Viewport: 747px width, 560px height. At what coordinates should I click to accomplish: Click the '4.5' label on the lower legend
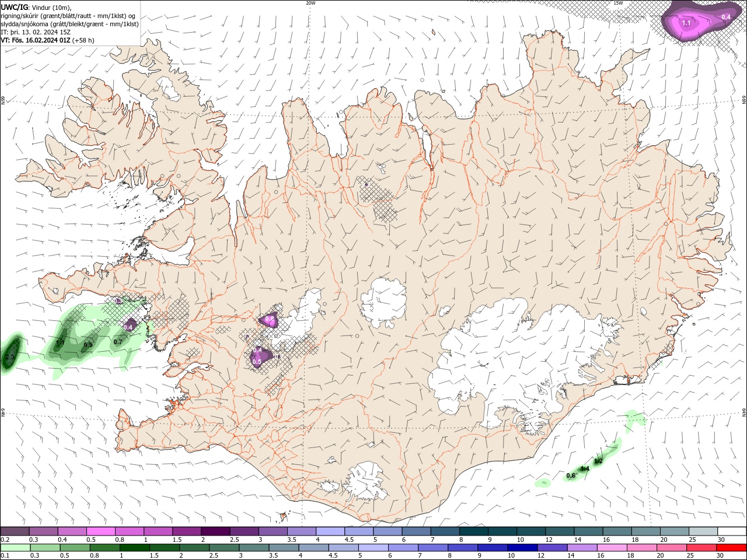pyautogui.click(x=333, y=556)
